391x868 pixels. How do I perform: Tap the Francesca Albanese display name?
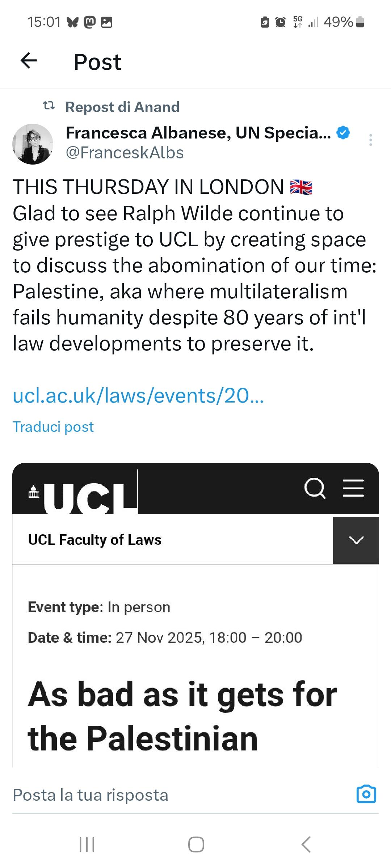[x=198, y=133]
